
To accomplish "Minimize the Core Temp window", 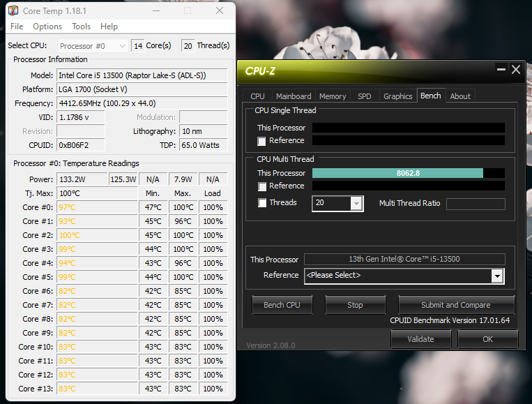I will pyautogui.click(x=156, y=11).
